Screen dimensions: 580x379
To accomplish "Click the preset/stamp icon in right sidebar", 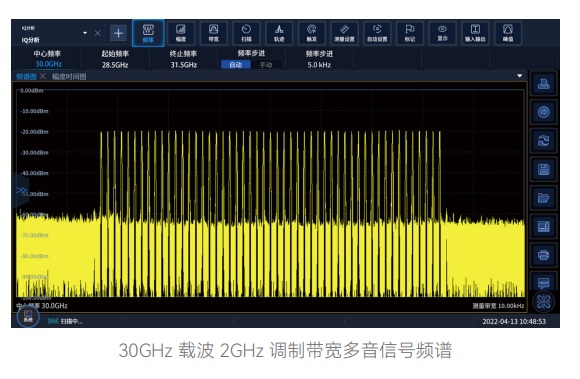I will 543,84.
